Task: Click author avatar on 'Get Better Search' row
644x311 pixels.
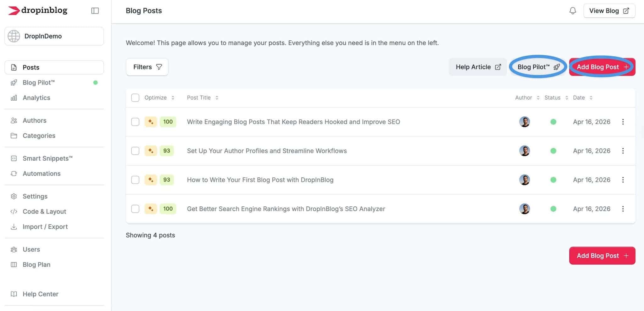Action: [525, 209]
